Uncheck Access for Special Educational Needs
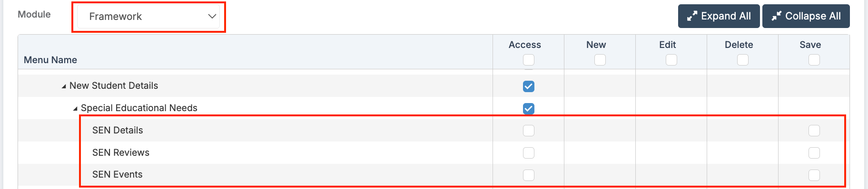Screen dimensions: 868x189 [529, 108]
